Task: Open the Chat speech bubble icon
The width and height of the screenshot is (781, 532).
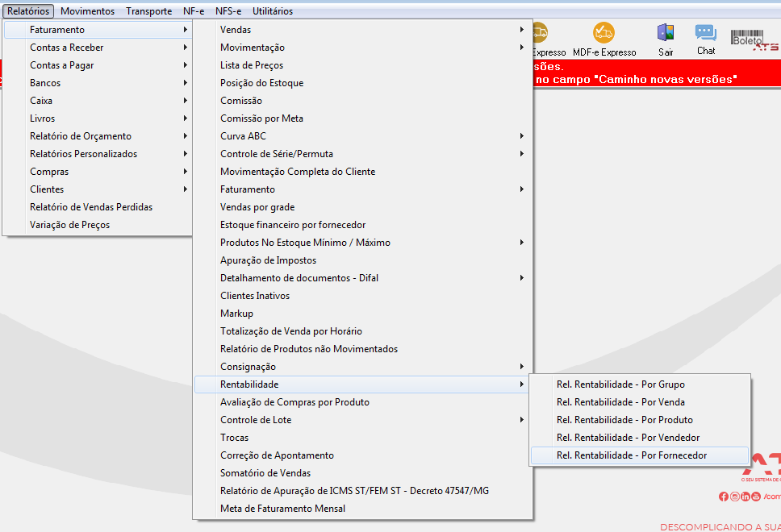Action: coord(706,33)
